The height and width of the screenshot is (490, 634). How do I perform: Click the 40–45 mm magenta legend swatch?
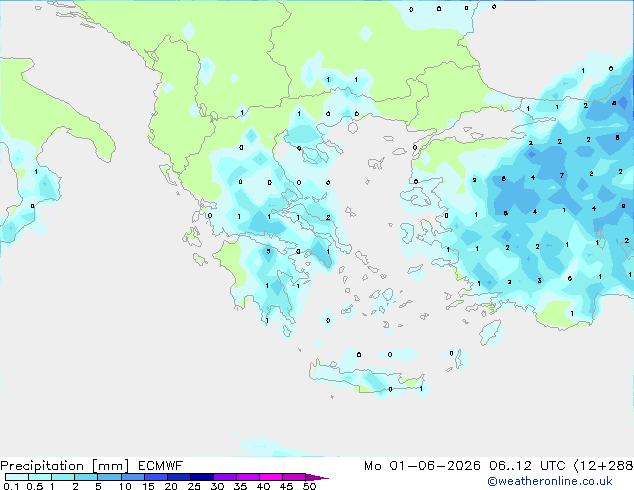pyautogui.click(x=271, y=477)
